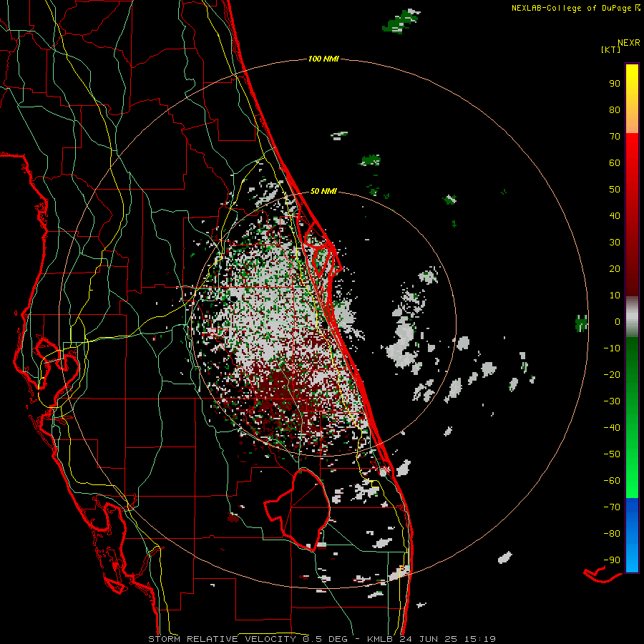Click the 10 value on the velocity scale

click(x=615, y=296)
